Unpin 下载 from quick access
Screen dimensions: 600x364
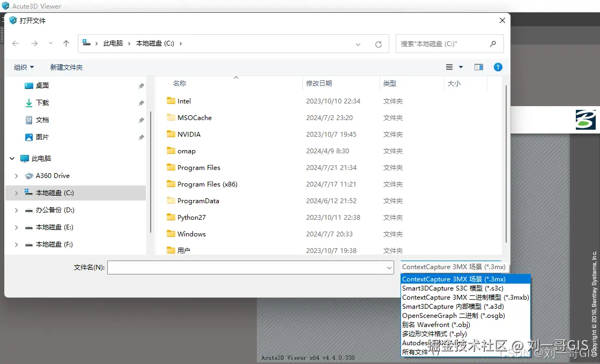pyautogui.click(x=141, y=102)
